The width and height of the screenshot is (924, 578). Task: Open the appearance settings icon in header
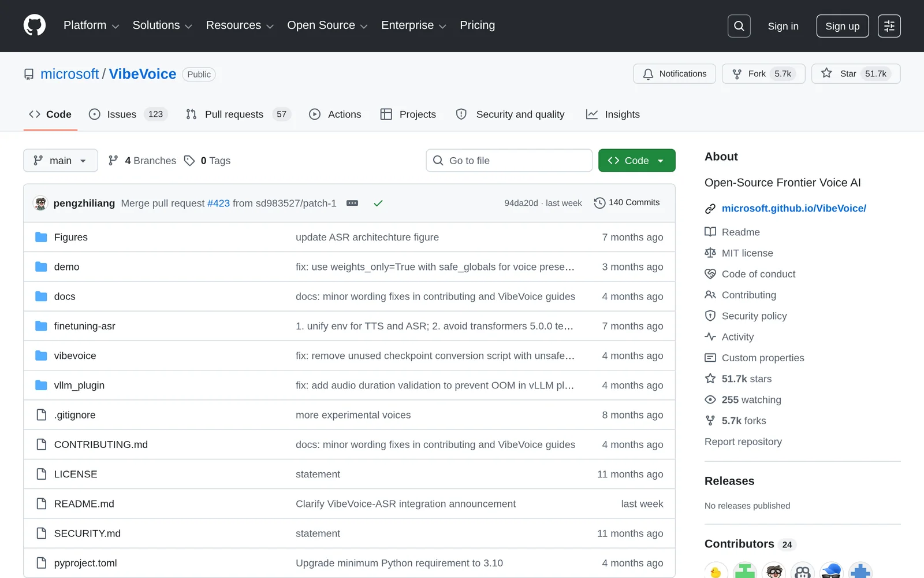[x=889, y=26]
